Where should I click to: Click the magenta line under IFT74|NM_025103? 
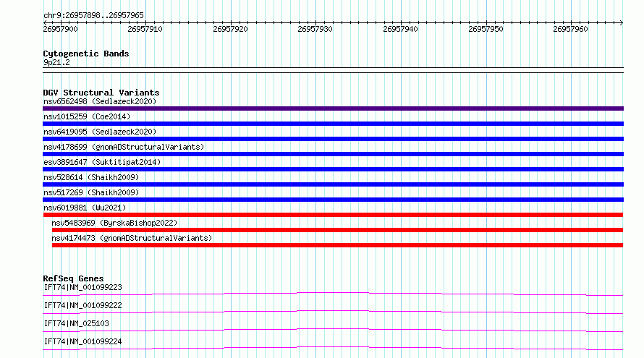click(x=333, y=330)
